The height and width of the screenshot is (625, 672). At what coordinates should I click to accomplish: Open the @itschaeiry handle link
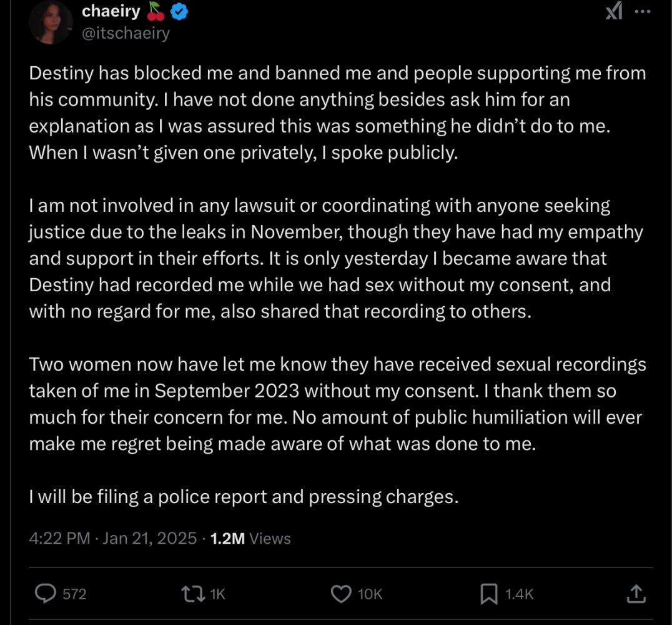tap(126, 33)
